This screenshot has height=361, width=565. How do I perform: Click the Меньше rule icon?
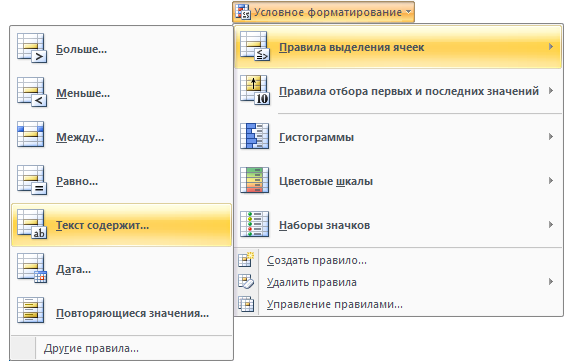click(x=32, y=92)
